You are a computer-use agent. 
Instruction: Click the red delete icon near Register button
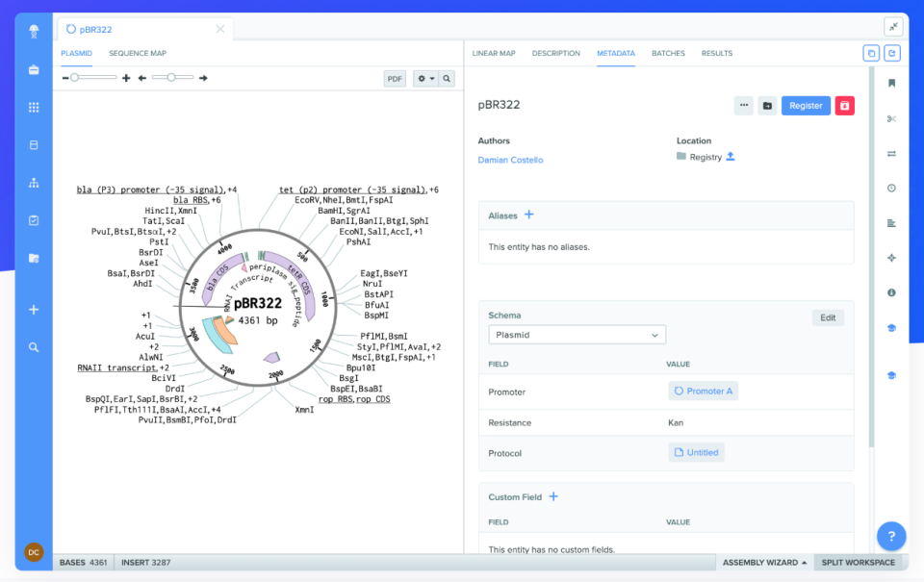(844, 106)
